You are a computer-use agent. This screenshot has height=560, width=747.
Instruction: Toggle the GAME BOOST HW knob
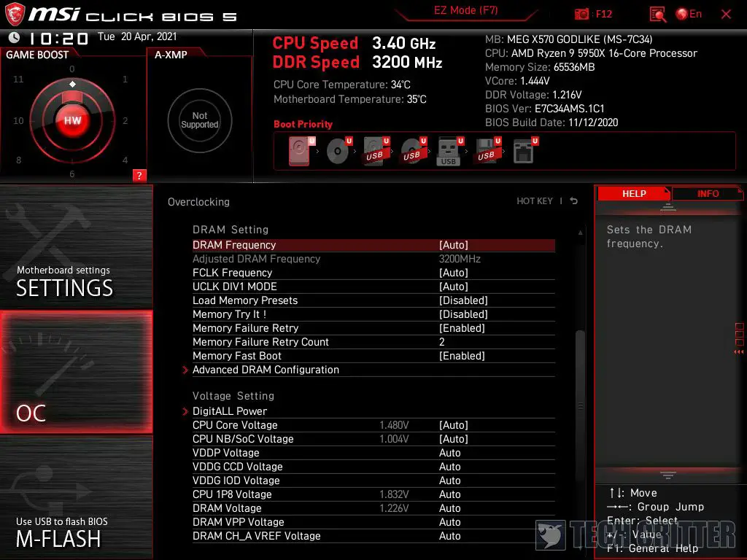[72, 120]
